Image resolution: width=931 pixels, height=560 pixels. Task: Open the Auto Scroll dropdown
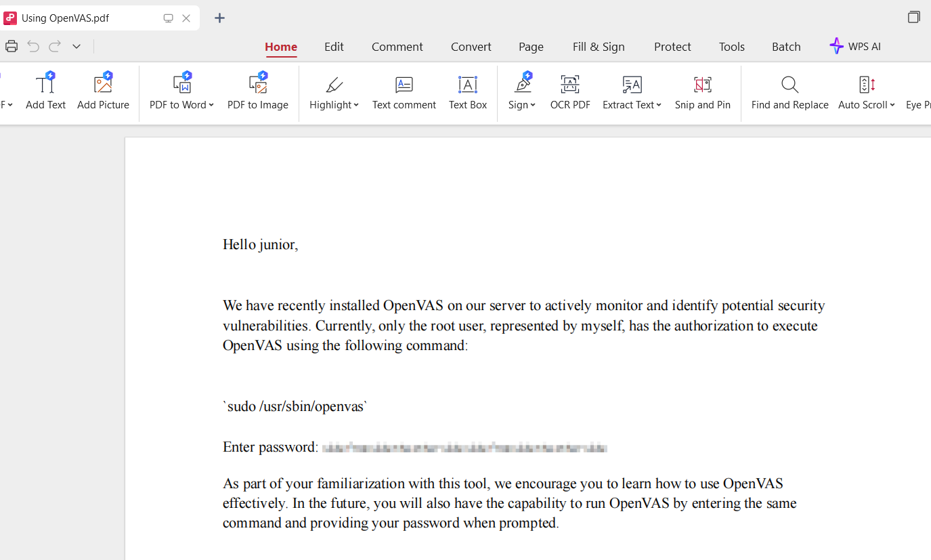892,105
